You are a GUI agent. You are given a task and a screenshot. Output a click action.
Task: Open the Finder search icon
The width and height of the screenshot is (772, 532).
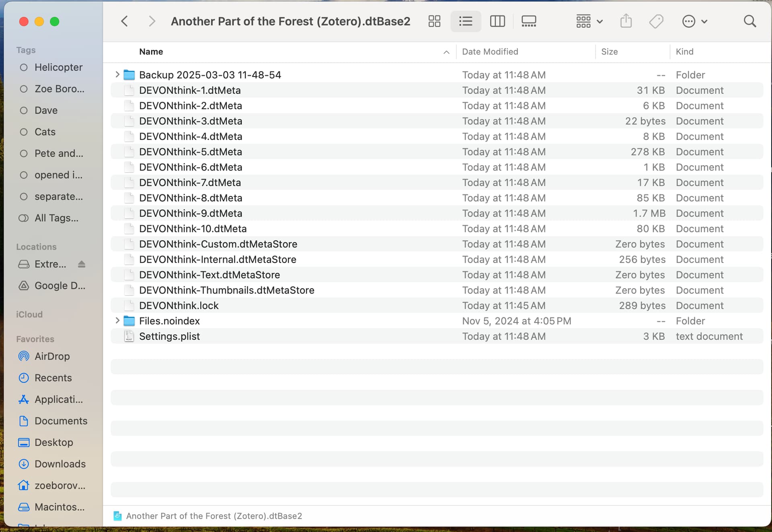click(749, 21)
